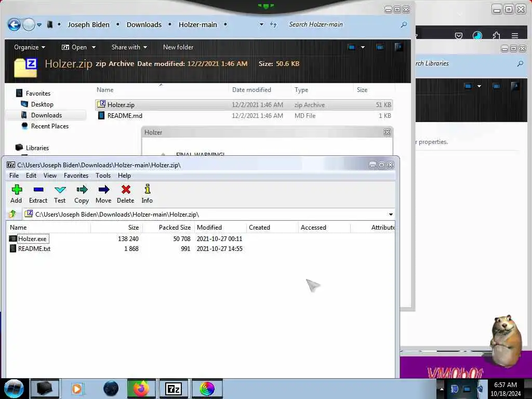Sort 7-Zip list by Created column

272,228
